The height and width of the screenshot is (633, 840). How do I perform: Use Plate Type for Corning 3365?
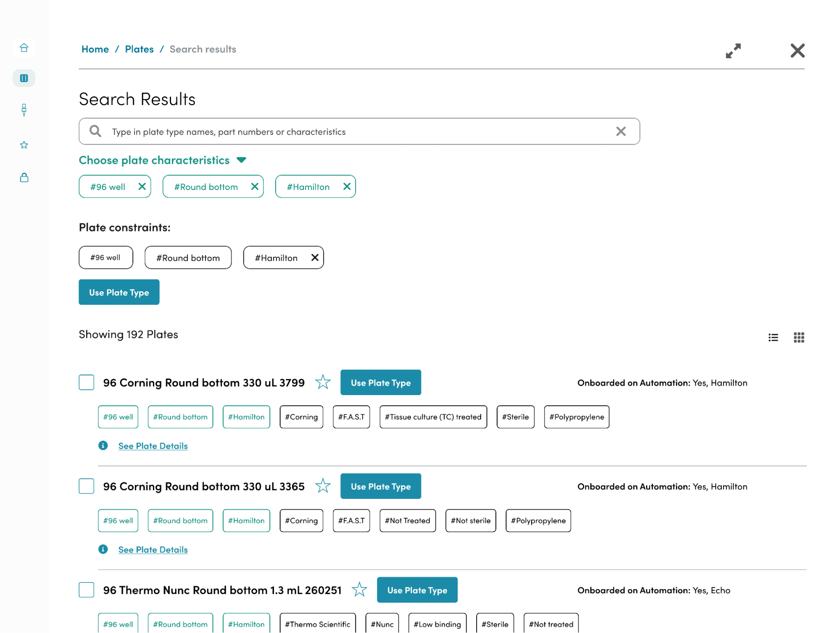381,486
